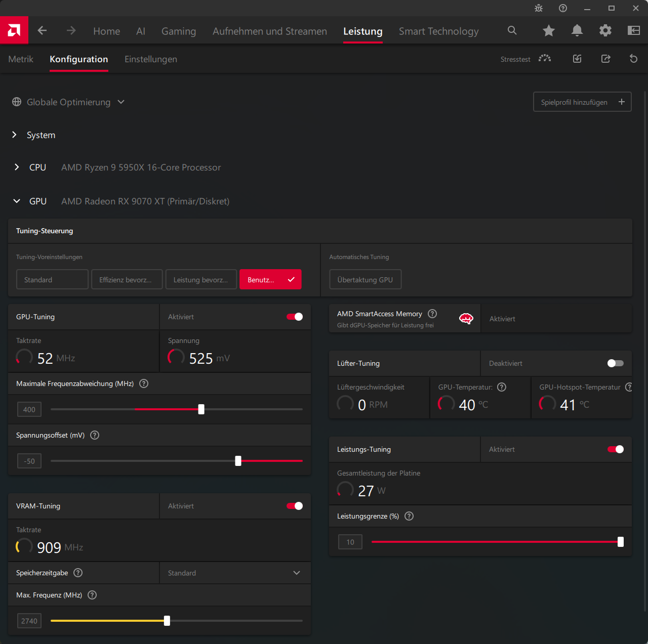
Task: Enable the Lüfter-Tuning switch
Action: pos(616,363)
